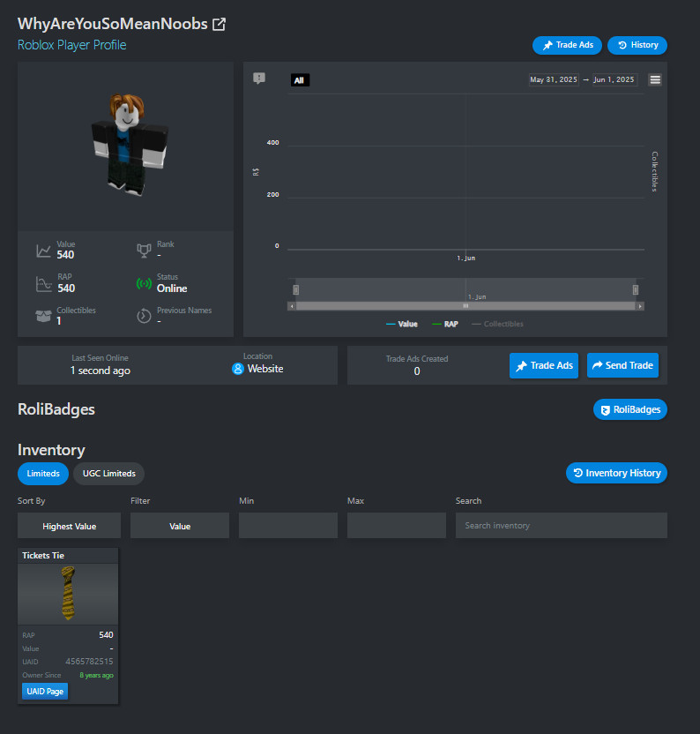Image resolution: width=700 pixels, height=734 pixels.
Task: Click the left navigator handle in chart
Action: click(x=295, y=289)
